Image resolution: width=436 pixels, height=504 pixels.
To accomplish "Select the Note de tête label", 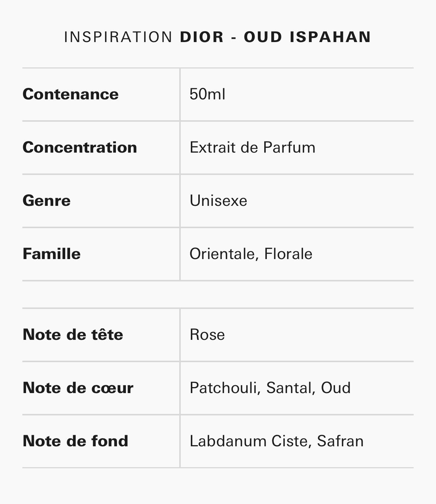I will tap(73, 334).
